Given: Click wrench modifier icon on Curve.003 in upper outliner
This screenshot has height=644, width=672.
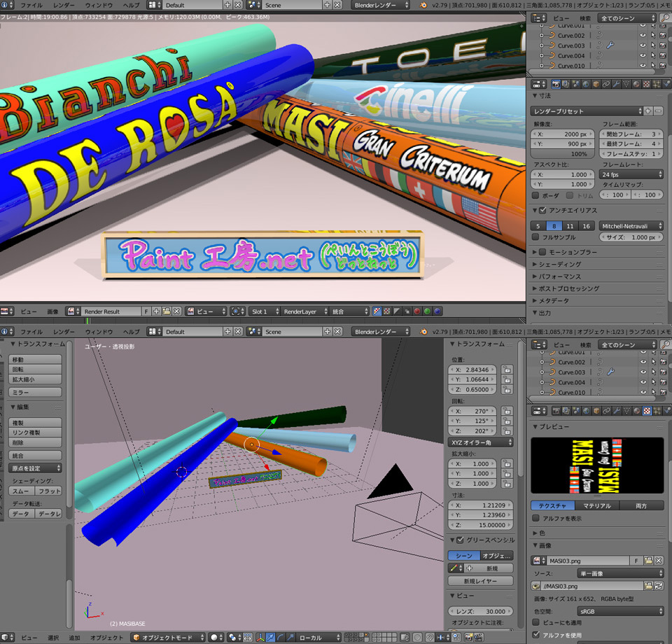Looking at the screenshot, I should point(610,45).
